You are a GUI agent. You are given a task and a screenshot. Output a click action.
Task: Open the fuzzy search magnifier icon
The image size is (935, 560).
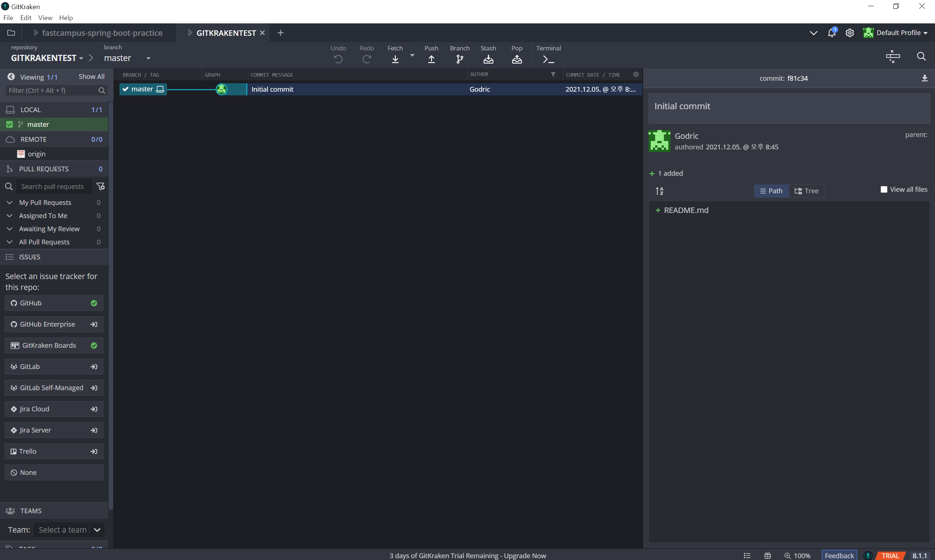pyautogui.click(x=921, y=56)
